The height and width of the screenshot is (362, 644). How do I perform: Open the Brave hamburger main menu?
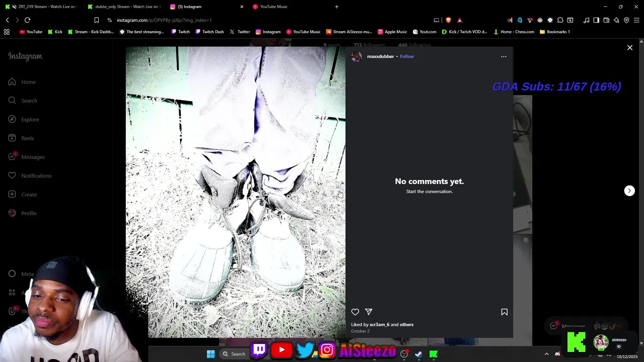pos(636,20)
